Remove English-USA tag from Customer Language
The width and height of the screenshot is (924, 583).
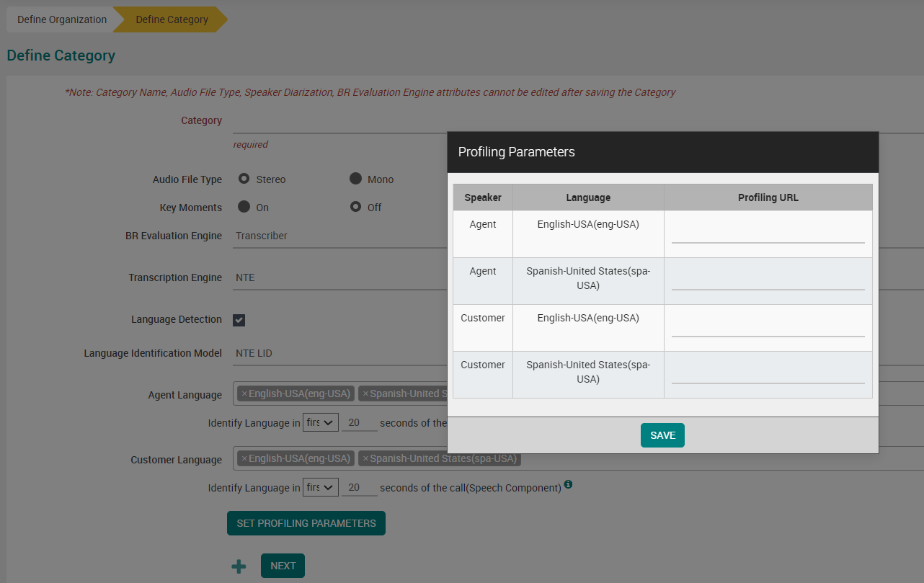[244, 458]
